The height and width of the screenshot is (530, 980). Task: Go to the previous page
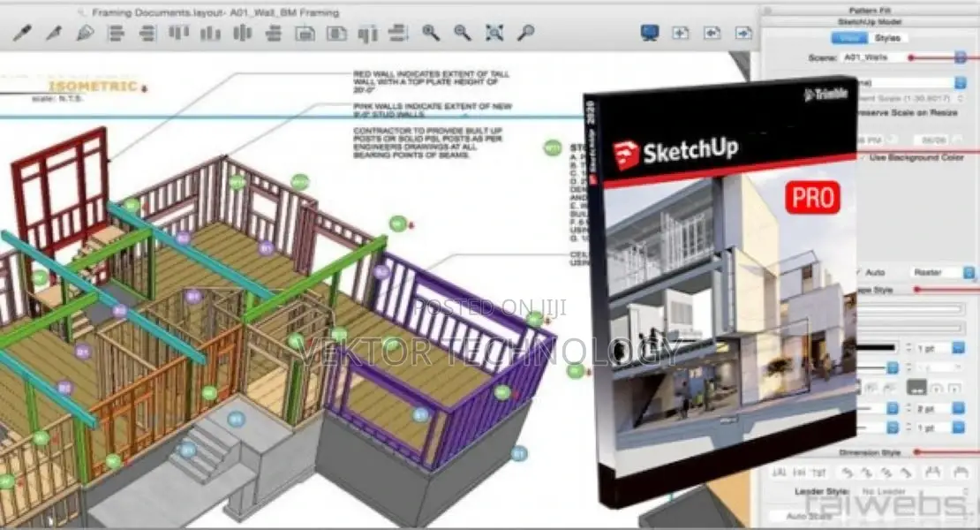point(712,33)
